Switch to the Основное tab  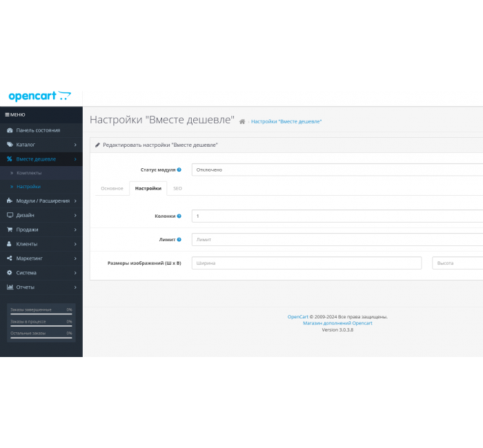coord(112,188)
